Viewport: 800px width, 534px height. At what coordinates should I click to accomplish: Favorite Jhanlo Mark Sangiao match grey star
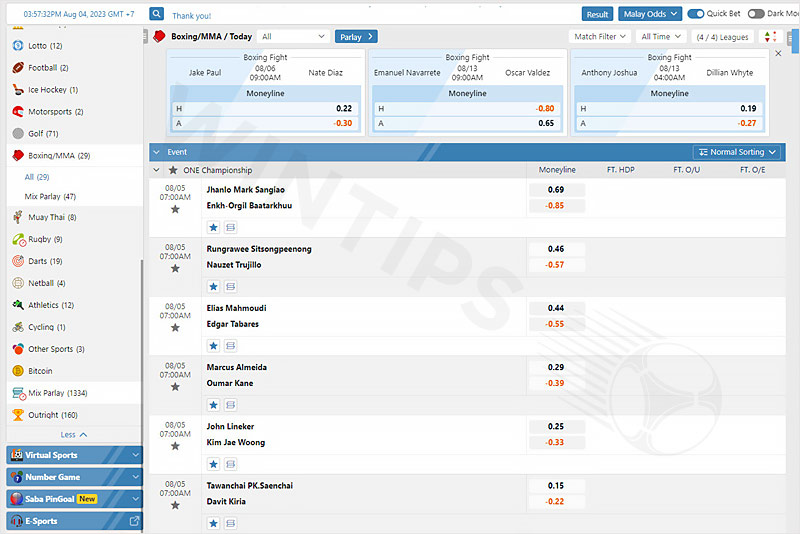175,209
